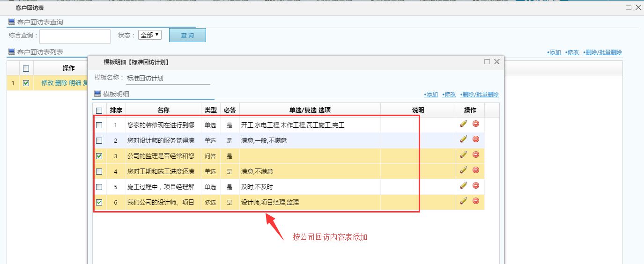The image size is (644, 264).
Task: Uncheck the box for question row 3
Action: (x=99, y=156)
